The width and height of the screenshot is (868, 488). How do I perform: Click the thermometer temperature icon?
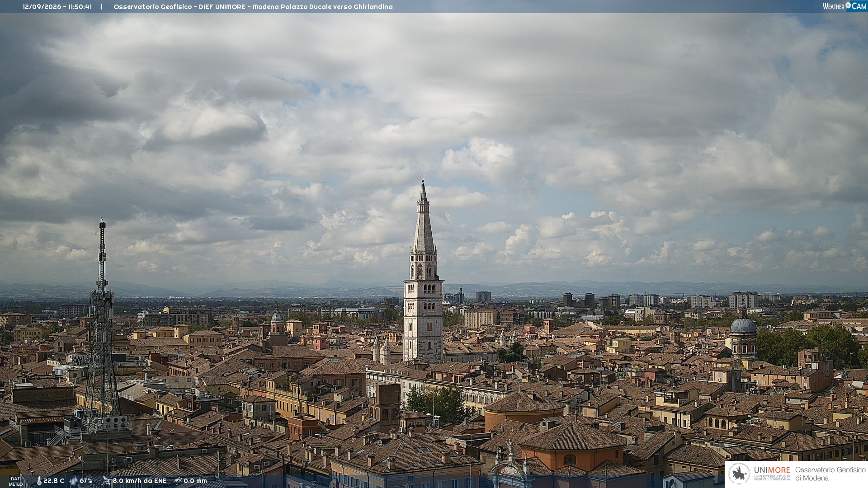(x=39, y=481)
